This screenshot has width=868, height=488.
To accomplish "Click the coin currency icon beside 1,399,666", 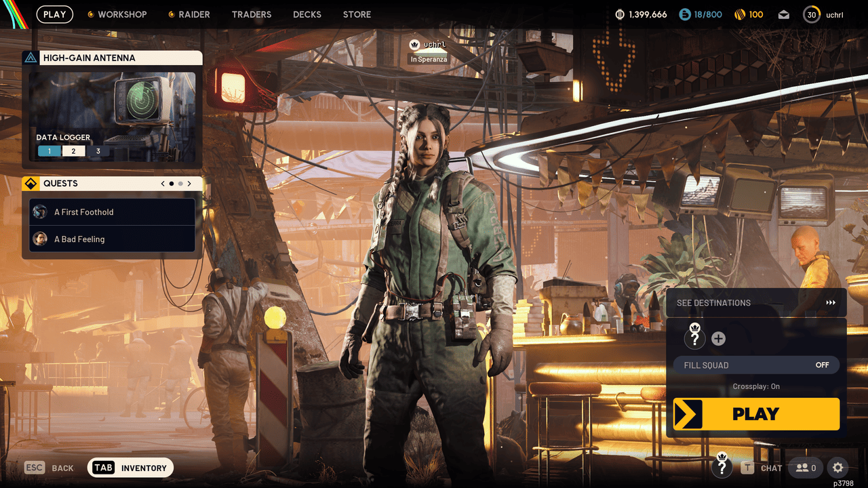I will click(620, 14).
